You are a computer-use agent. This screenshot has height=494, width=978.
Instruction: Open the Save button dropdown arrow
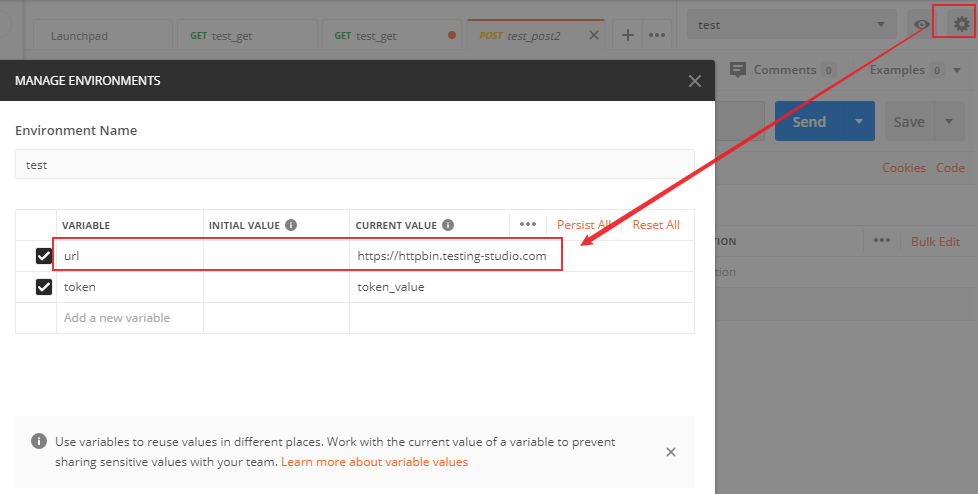949,122
